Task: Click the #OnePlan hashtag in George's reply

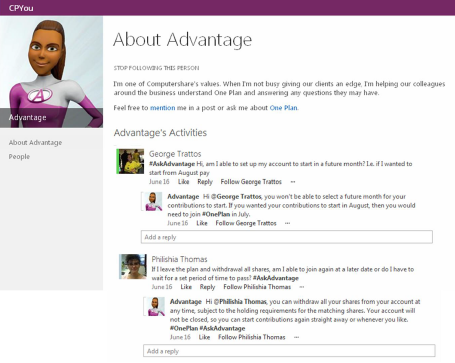Action: pos(216,214)
